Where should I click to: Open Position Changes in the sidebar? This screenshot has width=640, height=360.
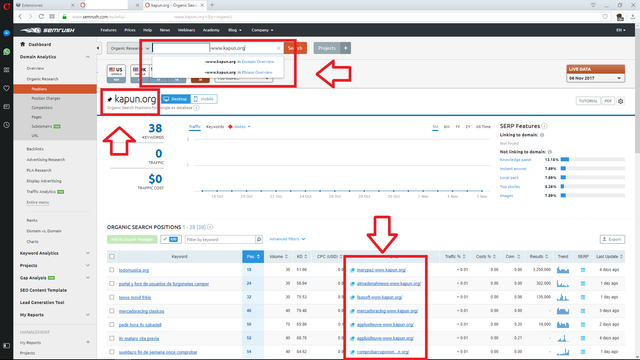point(46,98)
